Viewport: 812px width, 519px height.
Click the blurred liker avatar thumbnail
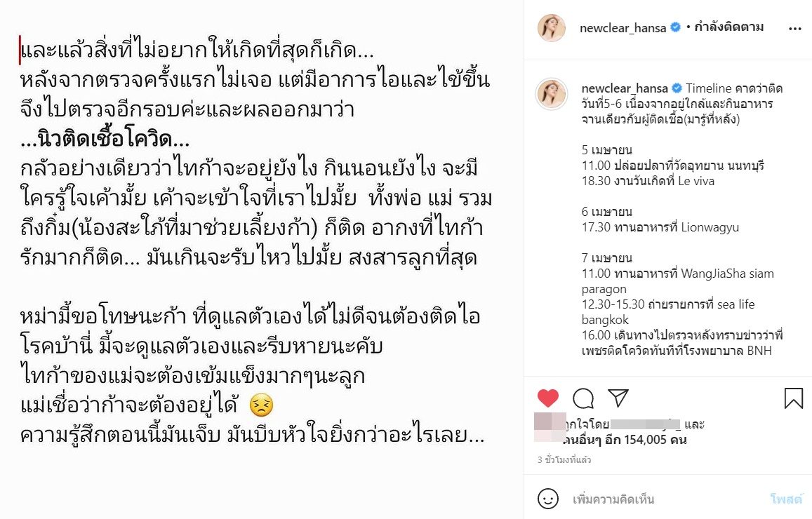click(550, 427)
